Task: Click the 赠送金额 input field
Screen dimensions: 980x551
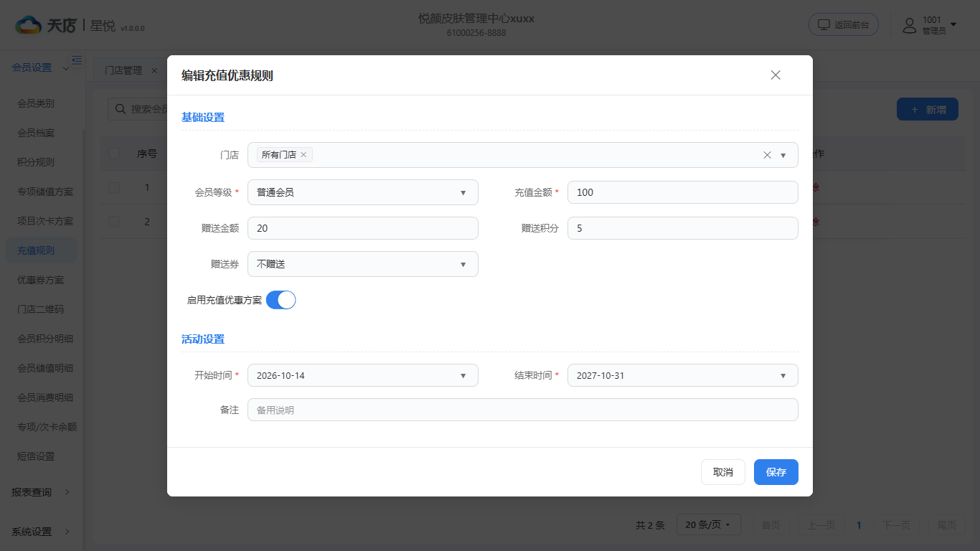Action: pos(363,228)
